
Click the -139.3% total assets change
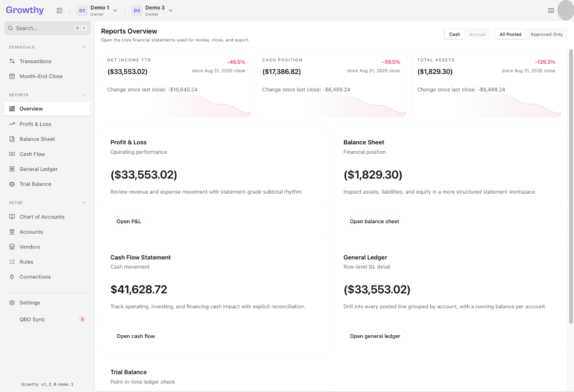[x=545, y=62]
